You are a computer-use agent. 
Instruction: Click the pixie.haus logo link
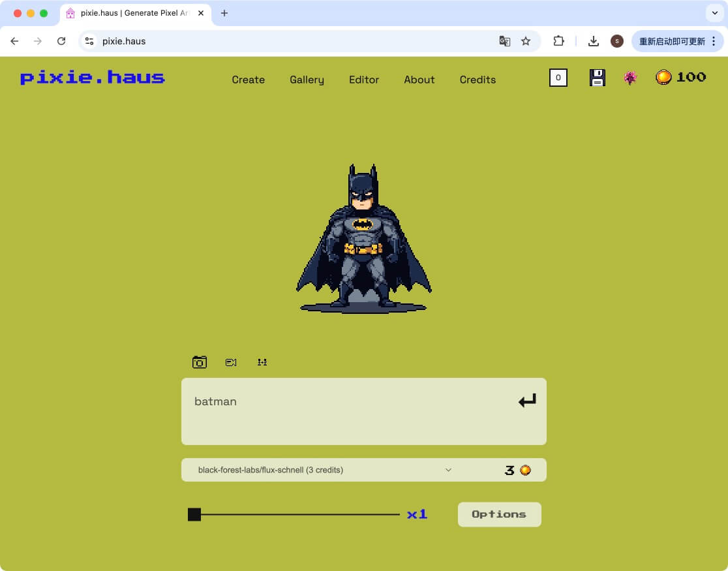click(93, 78)
